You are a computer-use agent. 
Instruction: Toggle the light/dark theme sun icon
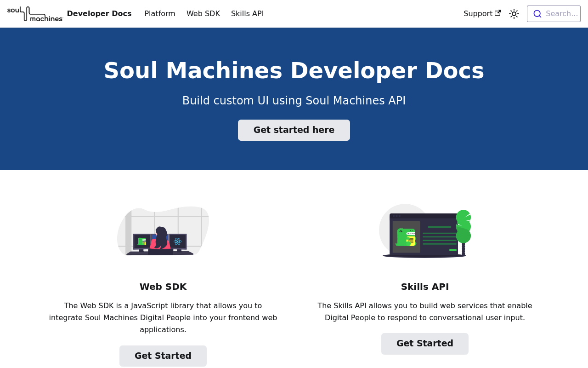pos(514,14)
